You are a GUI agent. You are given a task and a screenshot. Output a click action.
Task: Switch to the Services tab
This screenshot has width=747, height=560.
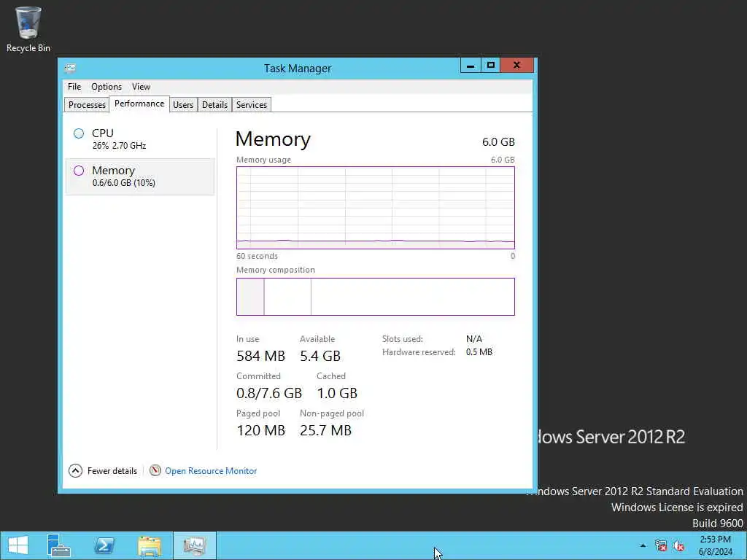tap(252, 105)
